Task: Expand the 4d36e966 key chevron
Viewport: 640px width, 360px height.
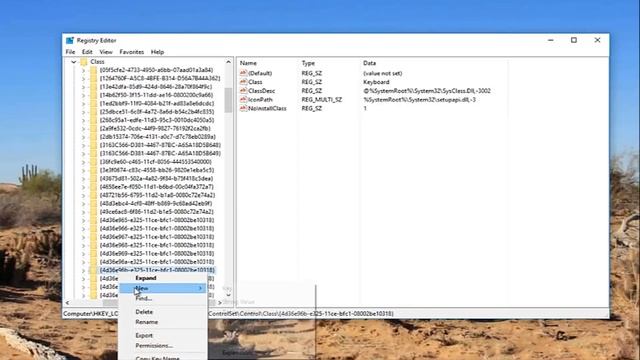Action: [83, 229]
